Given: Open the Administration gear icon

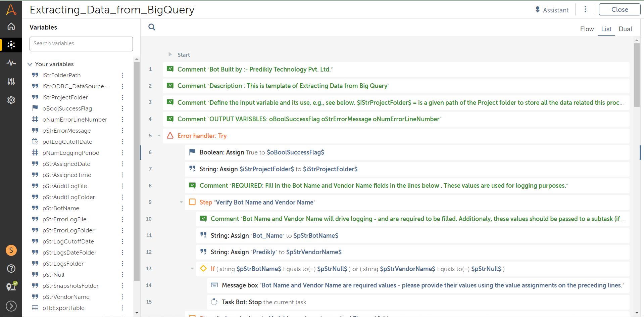Looking at the screenshot, I should tap(11, 100).
